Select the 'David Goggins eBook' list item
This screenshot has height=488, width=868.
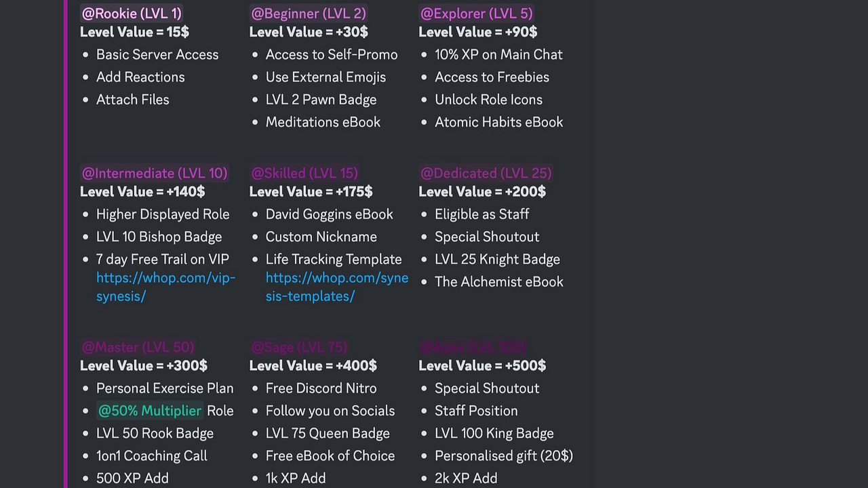(x=329, y=214)
